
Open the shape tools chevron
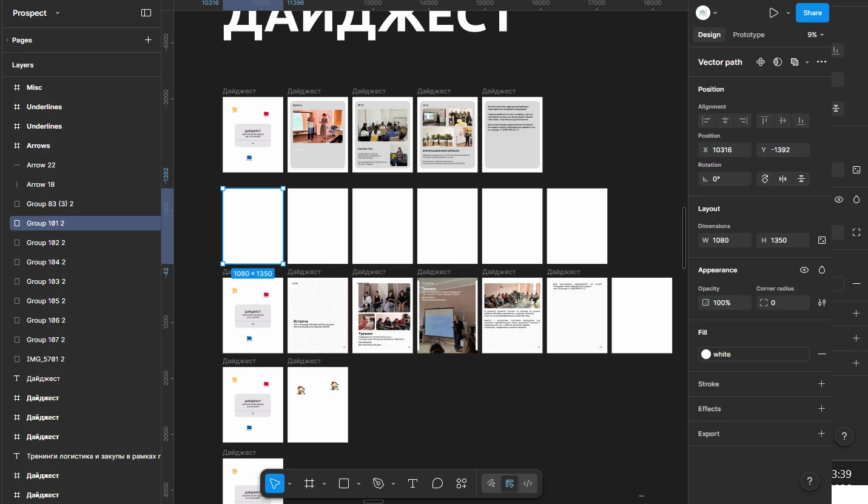[x=358, y=483]
